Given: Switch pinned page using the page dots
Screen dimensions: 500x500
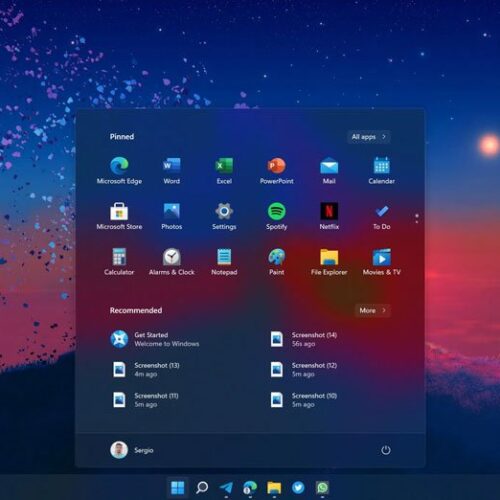Looking at the screenshot, I should pos(417,218).
